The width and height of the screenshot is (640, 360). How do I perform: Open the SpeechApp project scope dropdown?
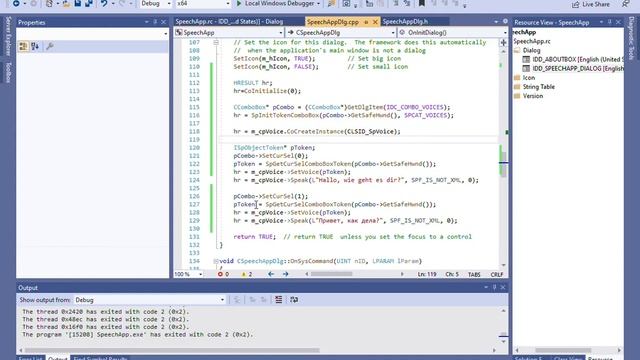click(x=229, y=32)
